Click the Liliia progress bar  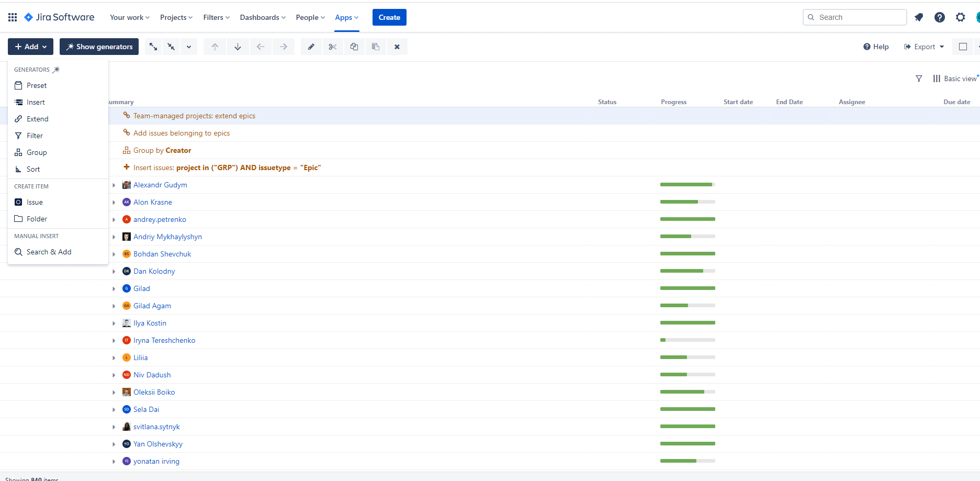(688, 357)
